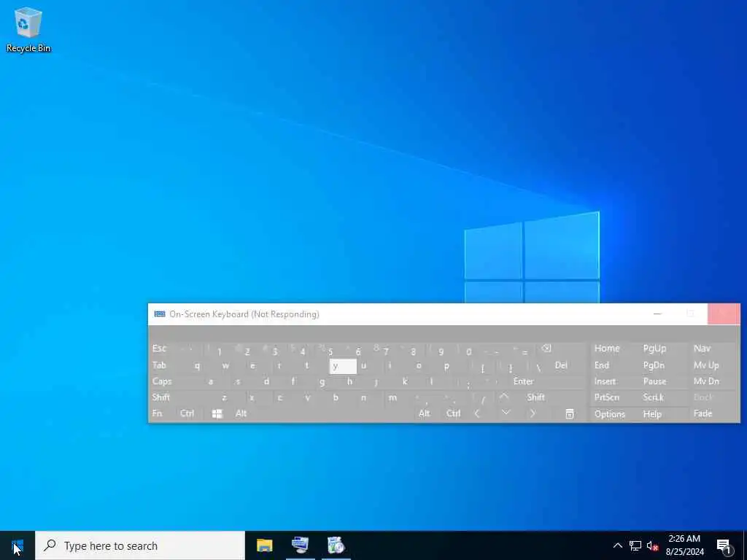The width and height of the screenshot is (747, 560).
Task: Toggle the Nav key panel
Action: (702, 348)
